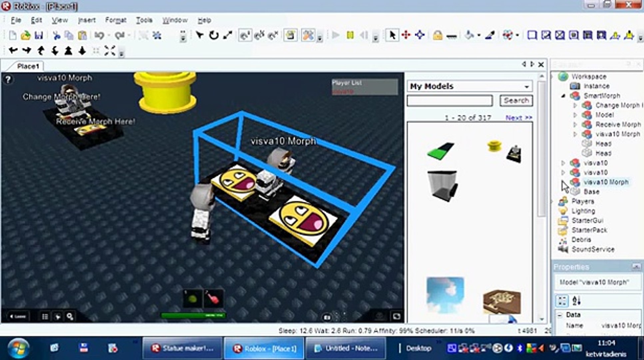
Task: Go to Next page of models
Action: [x=518, y=118]
